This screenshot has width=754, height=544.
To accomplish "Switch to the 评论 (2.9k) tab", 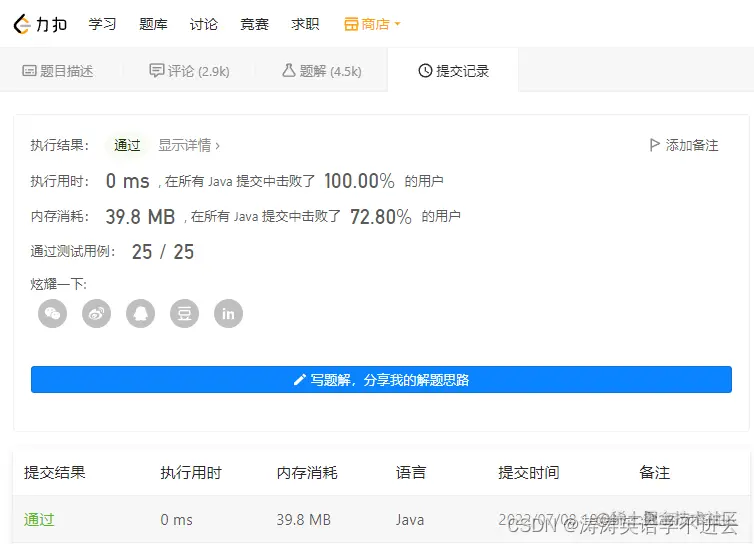I will tap(189, 71).
